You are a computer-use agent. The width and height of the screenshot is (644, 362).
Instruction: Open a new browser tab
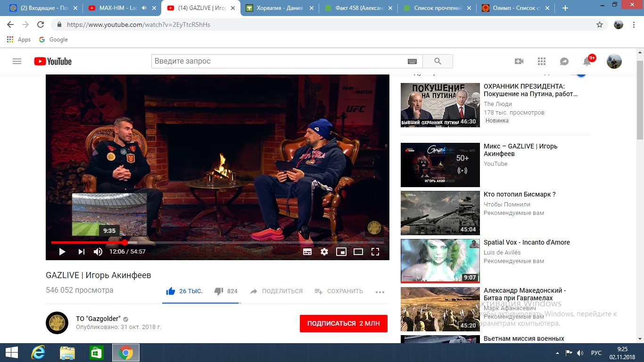point(565,8)
